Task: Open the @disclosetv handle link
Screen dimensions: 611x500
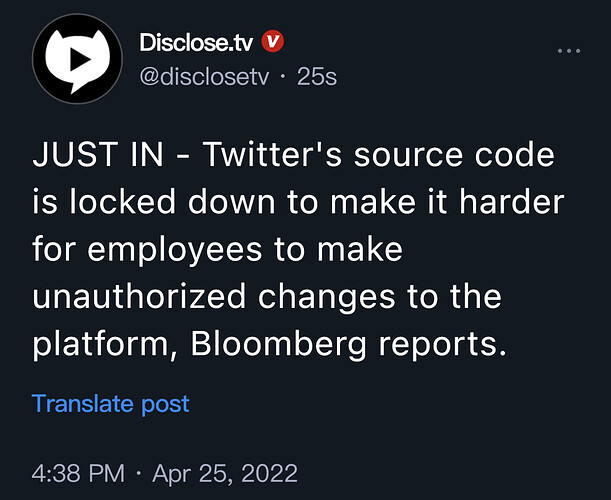Action: click(204, 76)
